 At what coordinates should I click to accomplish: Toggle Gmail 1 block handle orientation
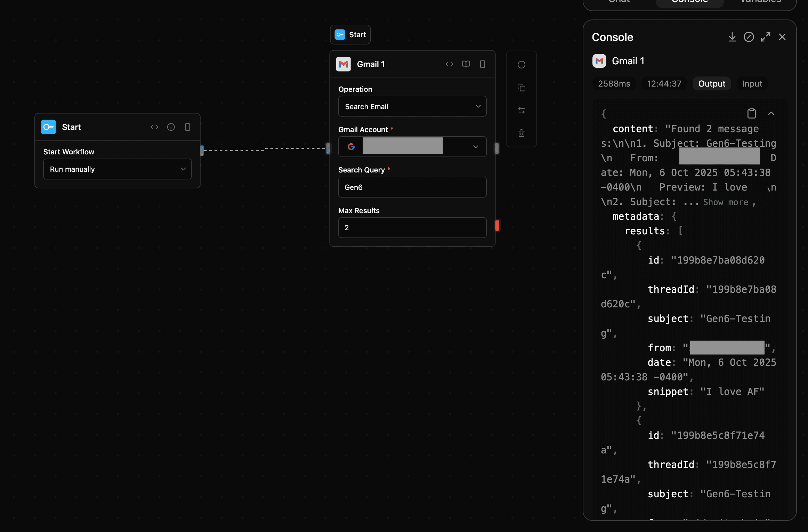pyautogui.click(x=521, y=111)
